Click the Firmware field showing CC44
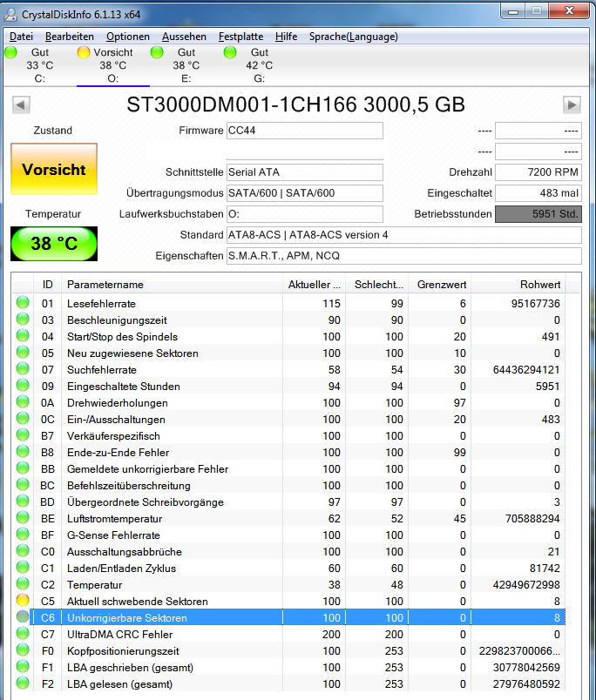 click(305, 131)
